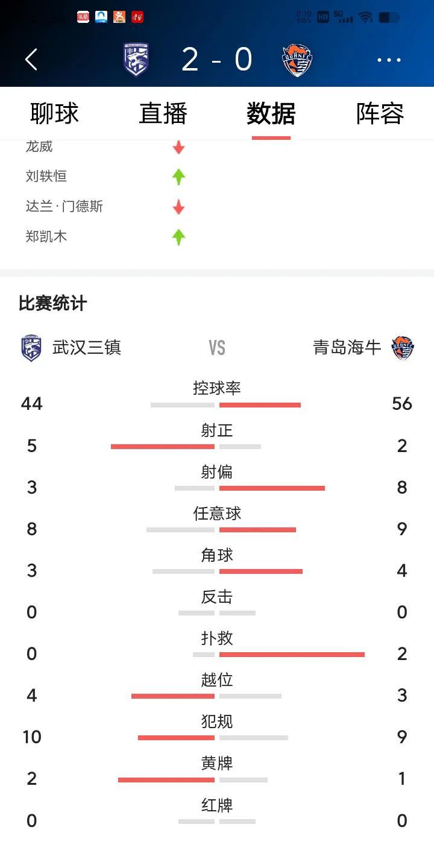The height and width of the screenshot is (868, 434).
Task: Switch to the 直播 tab
Action: tap(163, 113)
